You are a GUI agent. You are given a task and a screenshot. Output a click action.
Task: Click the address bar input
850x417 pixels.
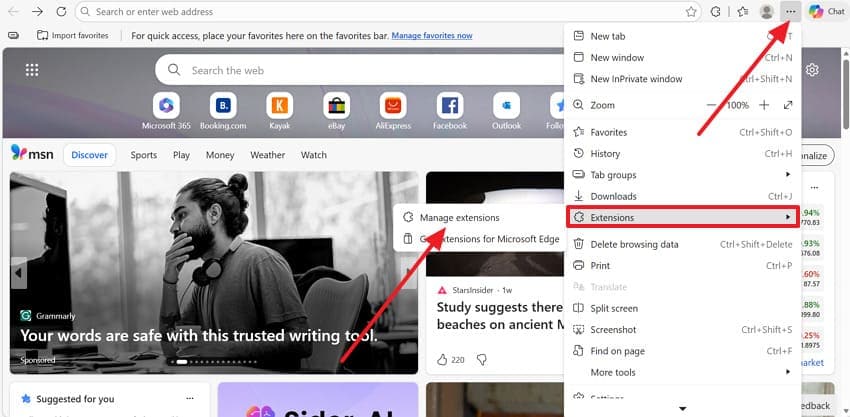tap(388, 11)
